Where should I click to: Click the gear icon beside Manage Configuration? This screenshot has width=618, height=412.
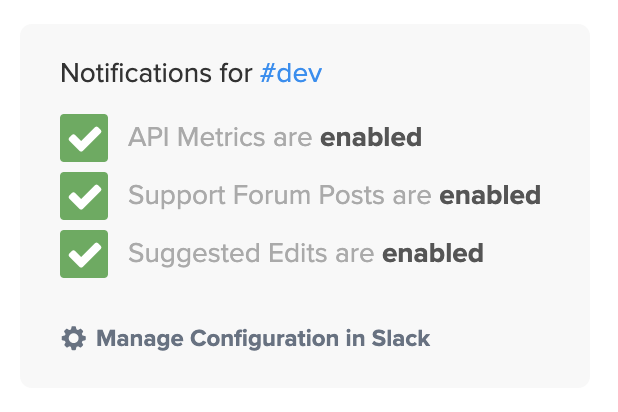coord(73,338)
